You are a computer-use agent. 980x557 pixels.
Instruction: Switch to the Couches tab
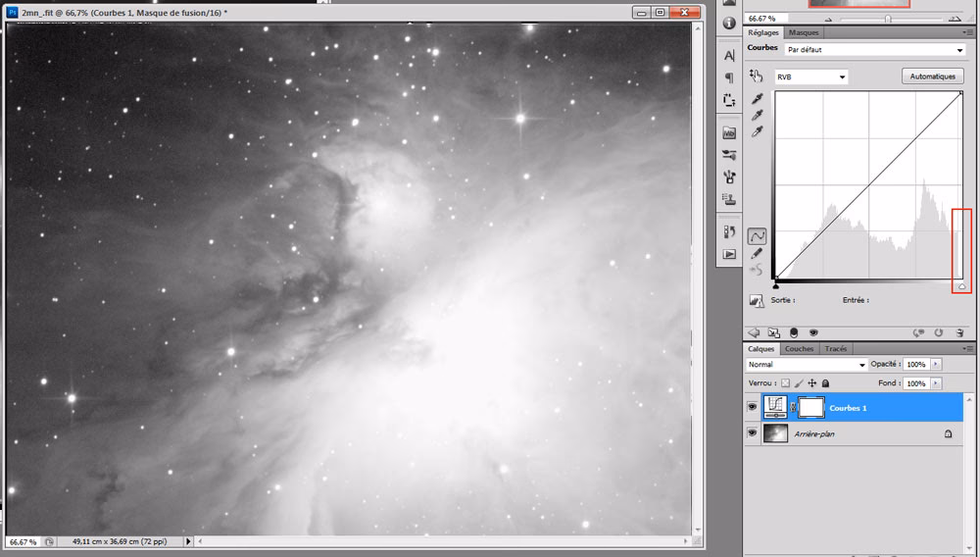pos(799,349)
